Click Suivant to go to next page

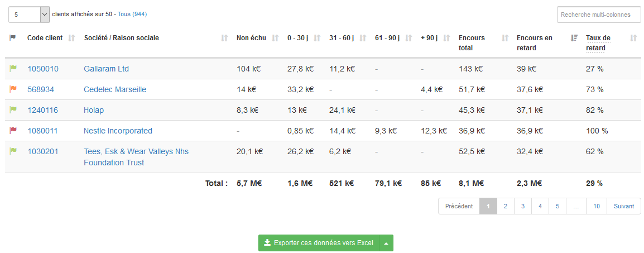623,206
